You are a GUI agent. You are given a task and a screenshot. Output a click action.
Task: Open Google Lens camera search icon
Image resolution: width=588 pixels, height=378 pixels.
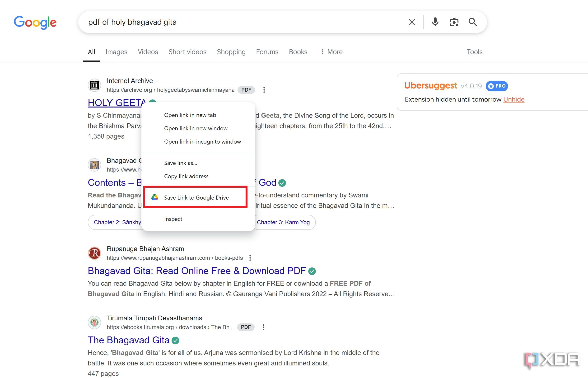(454, 22)
